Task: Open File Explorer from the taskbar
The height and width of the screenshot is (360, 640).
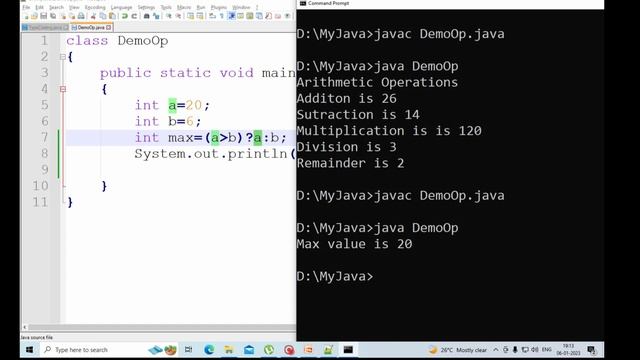Action: coord(229,350)
